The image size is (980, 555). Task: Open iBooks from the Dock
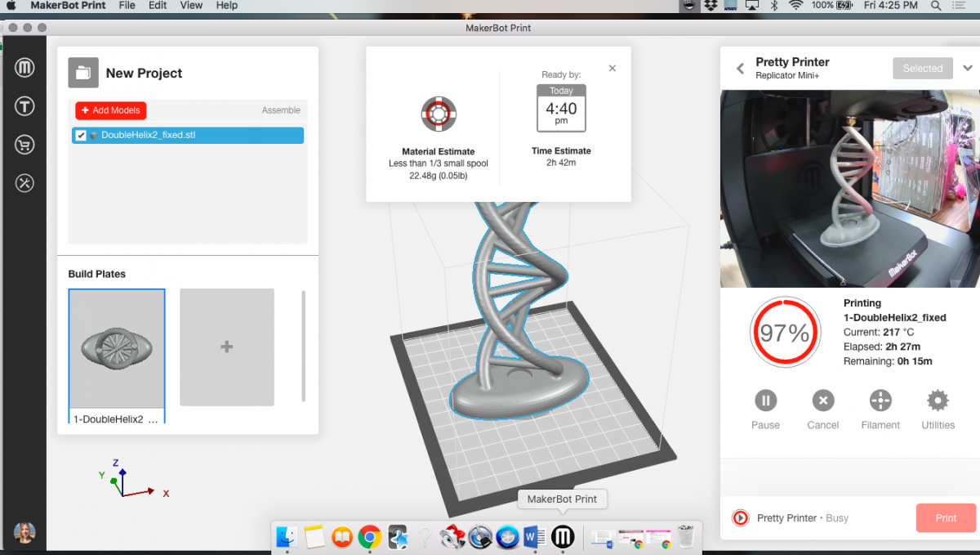coord(342,536)
